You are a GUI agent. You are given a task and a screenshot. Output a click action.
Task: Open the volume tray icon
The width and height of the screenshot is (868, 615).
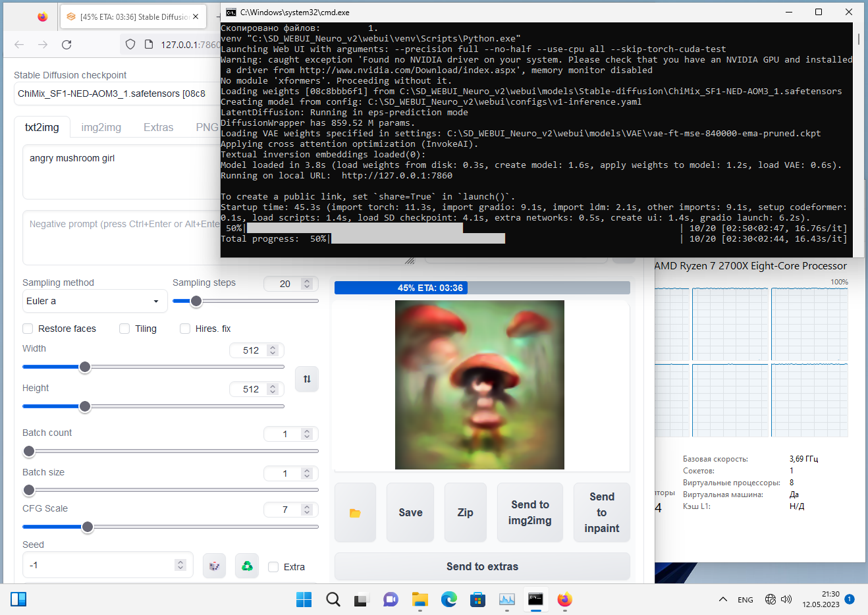(786, 599)
